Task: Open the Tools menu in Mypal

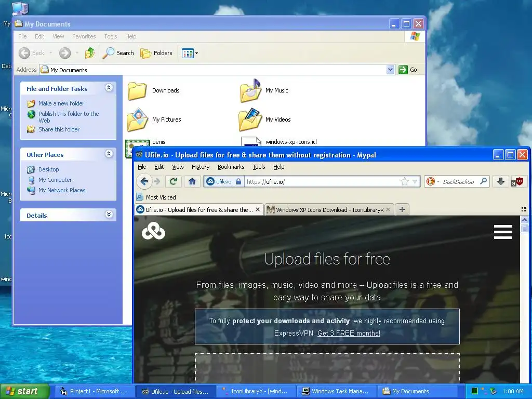Action: click(259, 167)
